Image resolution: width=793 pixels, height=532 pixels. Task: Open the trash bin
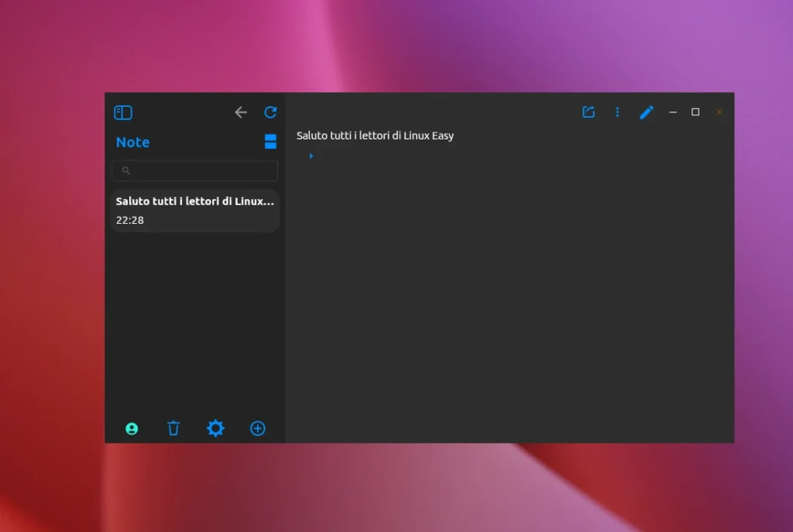point(173,428)
